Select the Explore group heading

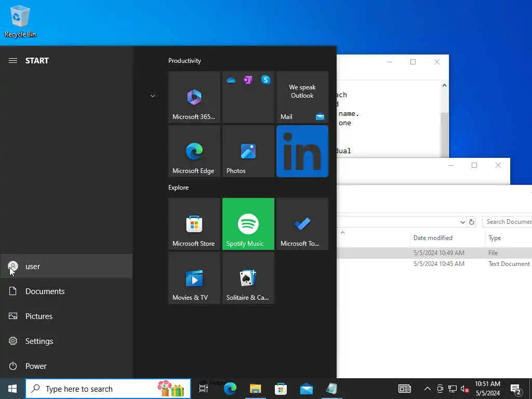tap(179, 188)
